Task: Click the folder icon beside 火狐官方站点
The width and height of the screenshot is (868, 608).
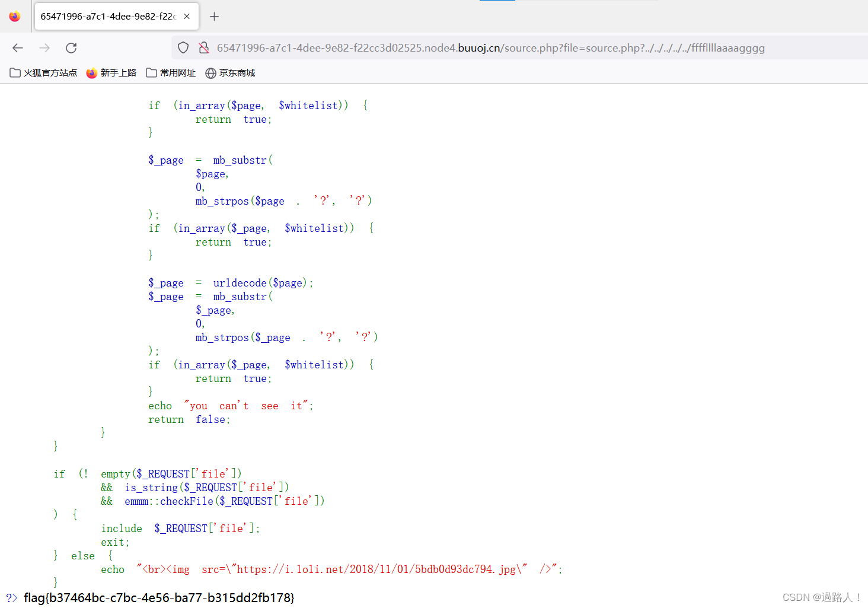Action: (x=14, y=72)
